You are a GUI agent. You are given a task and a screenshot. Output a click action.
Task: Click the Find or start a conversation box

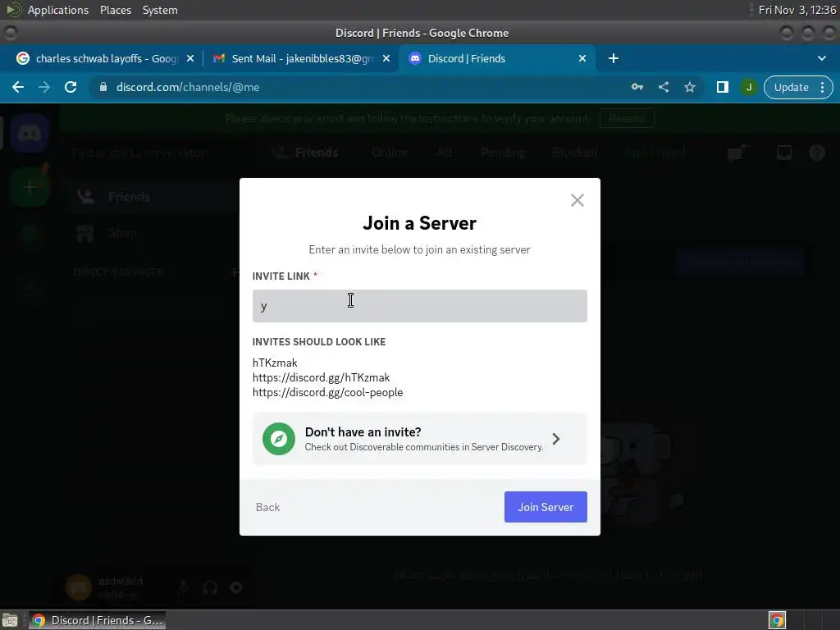coord(154,153)
